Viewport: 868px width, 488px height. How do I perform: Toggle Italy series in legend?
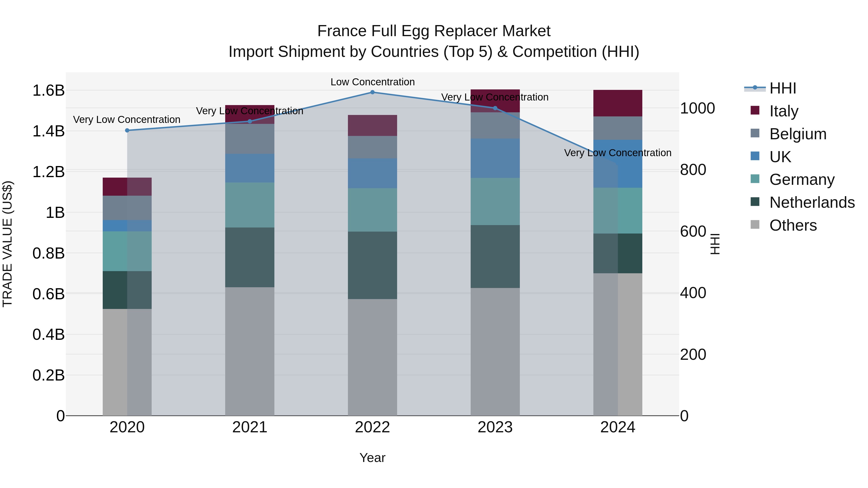tap(774, 111)
